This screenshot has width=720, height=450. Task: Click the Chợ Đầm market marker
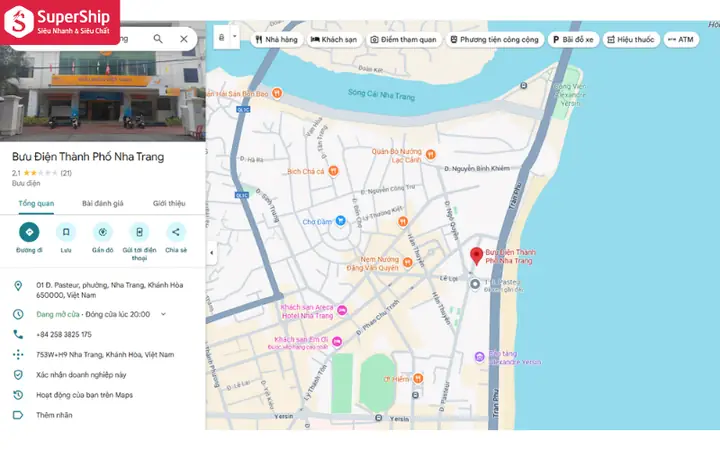tap(340, 221)
